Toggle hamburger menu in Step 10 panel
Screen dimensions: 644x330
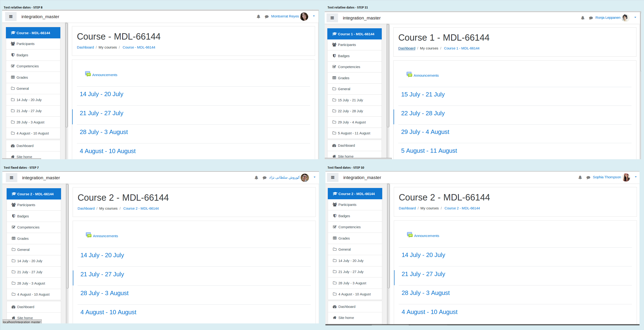333,178
